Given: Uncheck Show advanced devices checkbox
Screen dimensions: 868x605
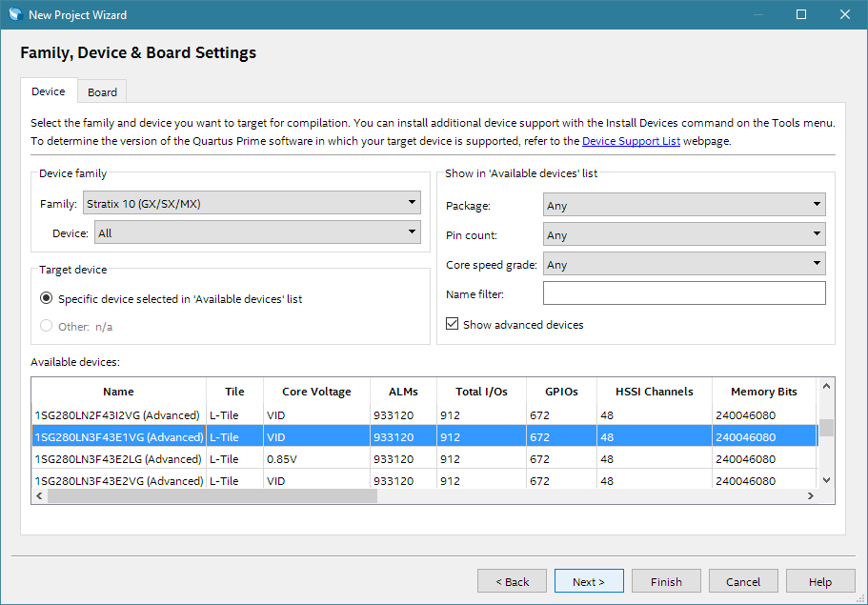Looking at the screenshot, I should pos(452,325).
